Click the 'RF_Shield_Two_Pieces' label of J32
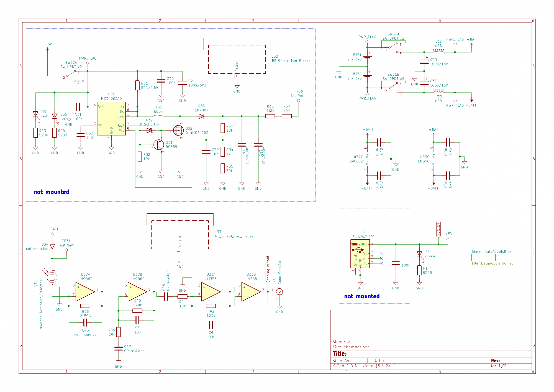This screenshot has width=554, height=392. pos(291,61)
